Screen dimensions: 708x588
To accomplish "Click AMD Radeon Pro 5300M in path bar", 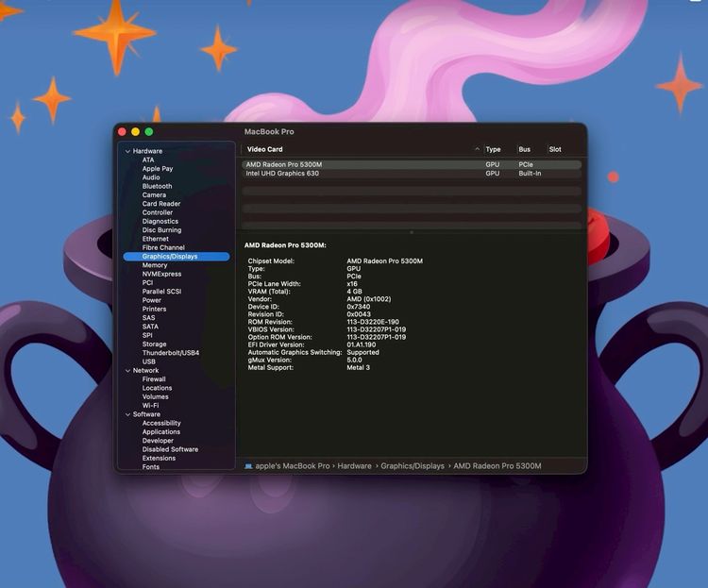I will tap(497, 466).
